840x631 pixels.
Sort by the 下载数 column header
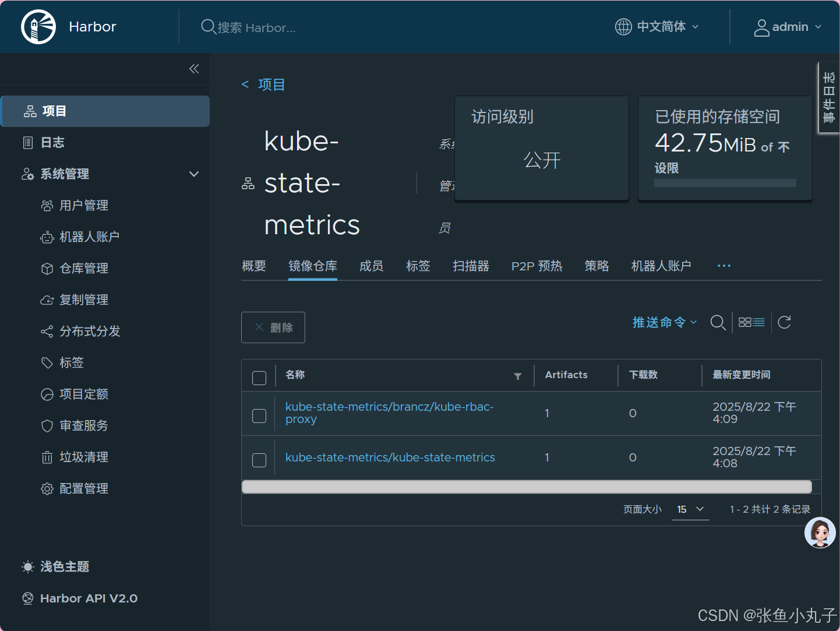click(x=643, y=375)
